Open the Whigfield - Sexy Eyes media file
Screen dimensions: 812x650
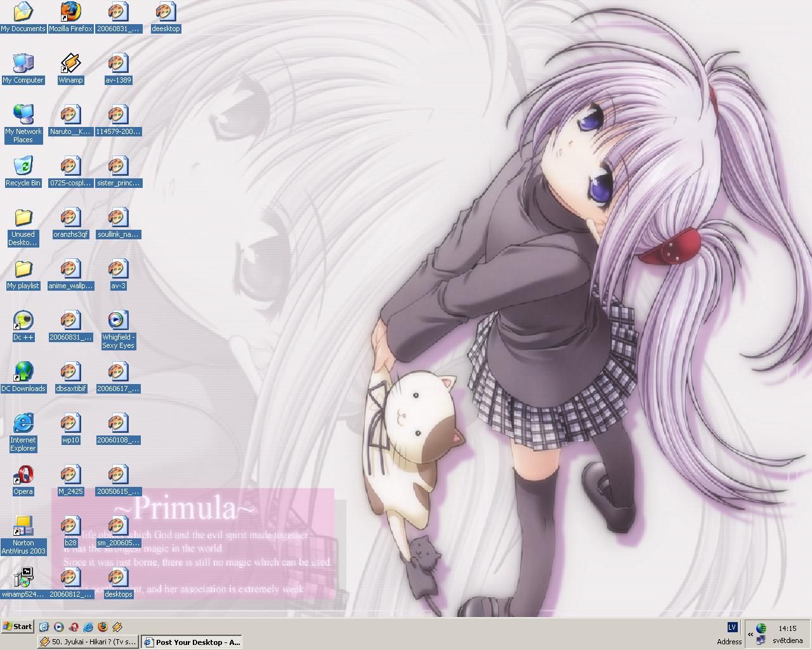click(x=118, y=329)
